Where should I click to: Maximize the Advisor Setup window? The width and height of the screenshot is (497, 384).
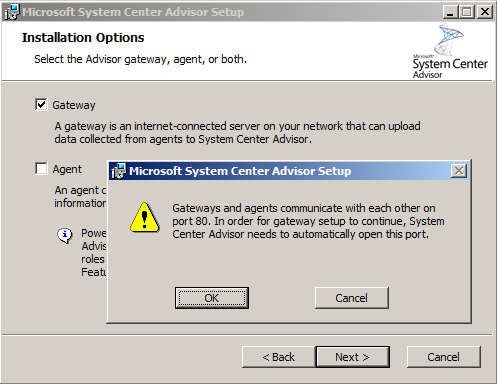[x=467, y=12]
